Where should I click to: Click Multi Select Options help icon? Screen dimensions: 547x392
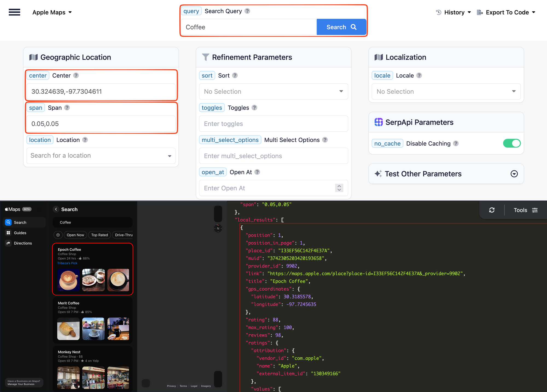tap(325, 140)
